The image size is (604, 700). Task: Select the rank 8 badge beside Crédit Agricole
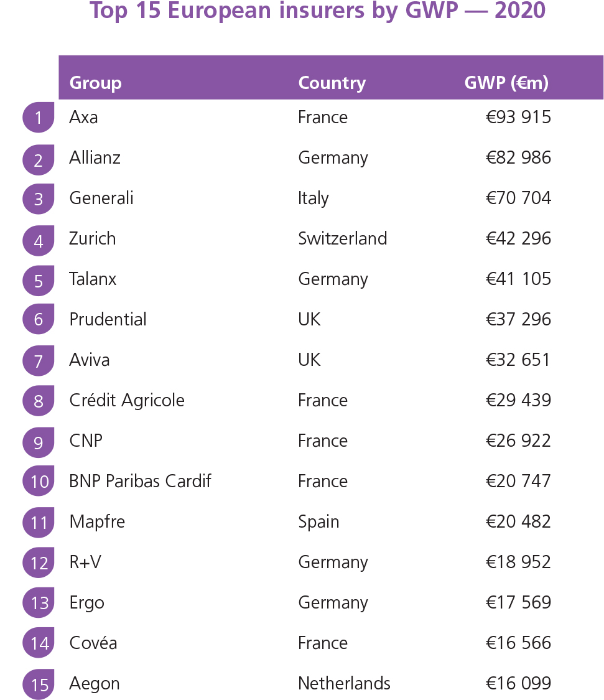39,401
